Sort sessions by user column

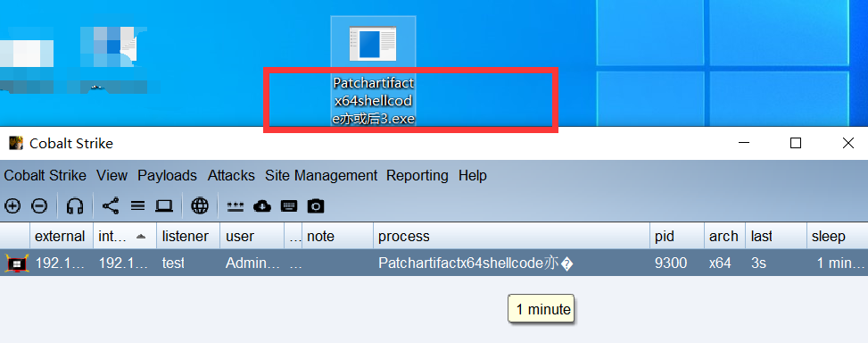252,236
